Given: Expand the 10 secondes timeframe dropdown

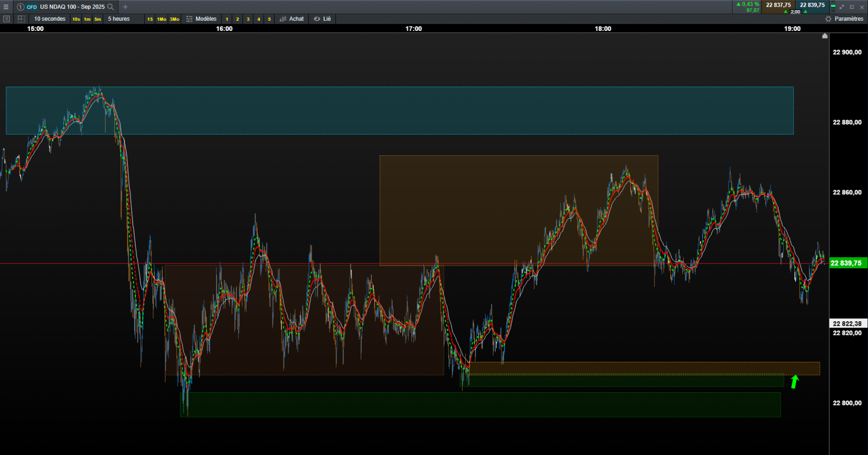Looking at the screenshot, I should 50,19.
